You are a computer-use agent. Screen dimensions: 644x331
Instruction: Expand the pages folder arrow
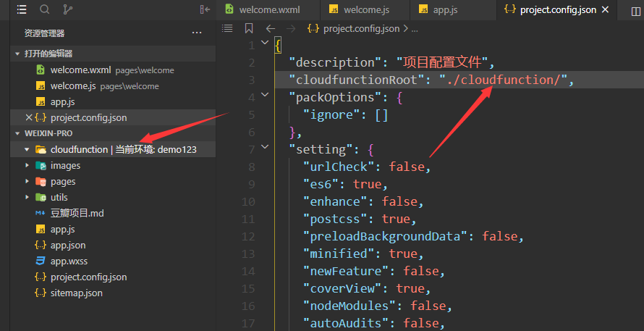(27, 181)
